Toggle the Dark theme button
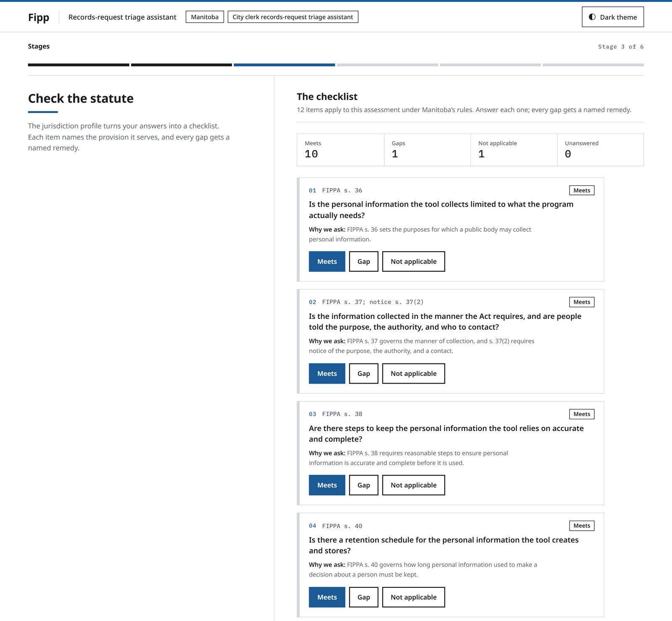The image size is (672, 621). pos(612,17)
